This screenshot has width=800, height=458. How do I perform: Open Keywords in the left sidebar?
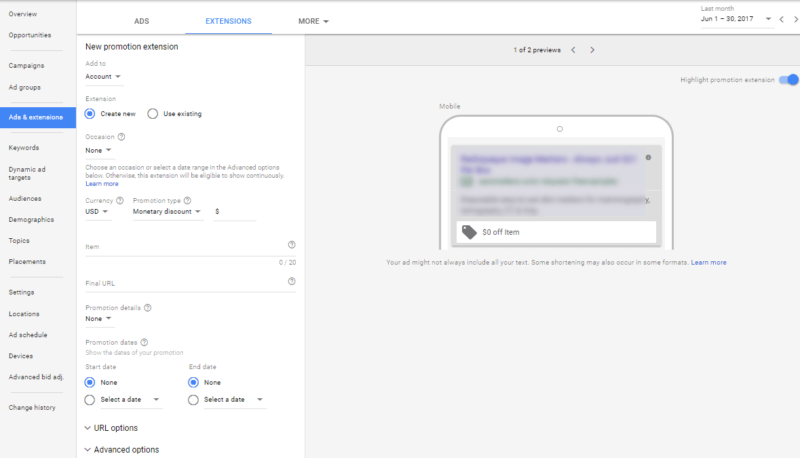pos(24,148)
